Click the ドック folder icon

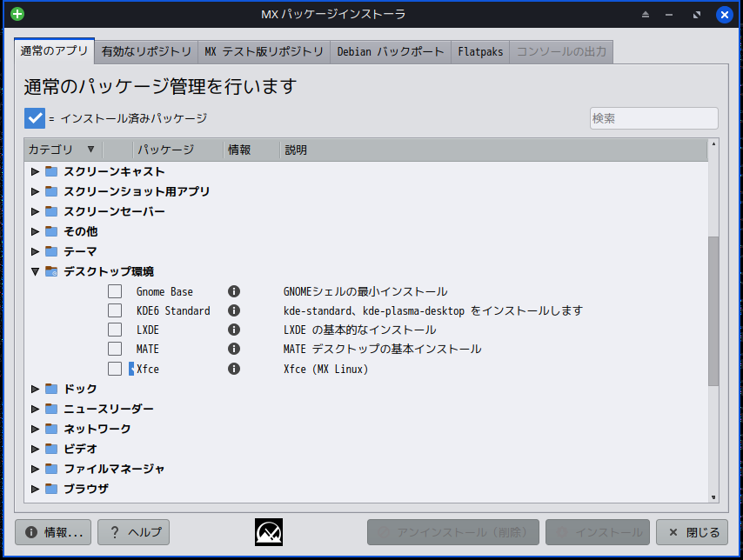[x=51, y=389]
